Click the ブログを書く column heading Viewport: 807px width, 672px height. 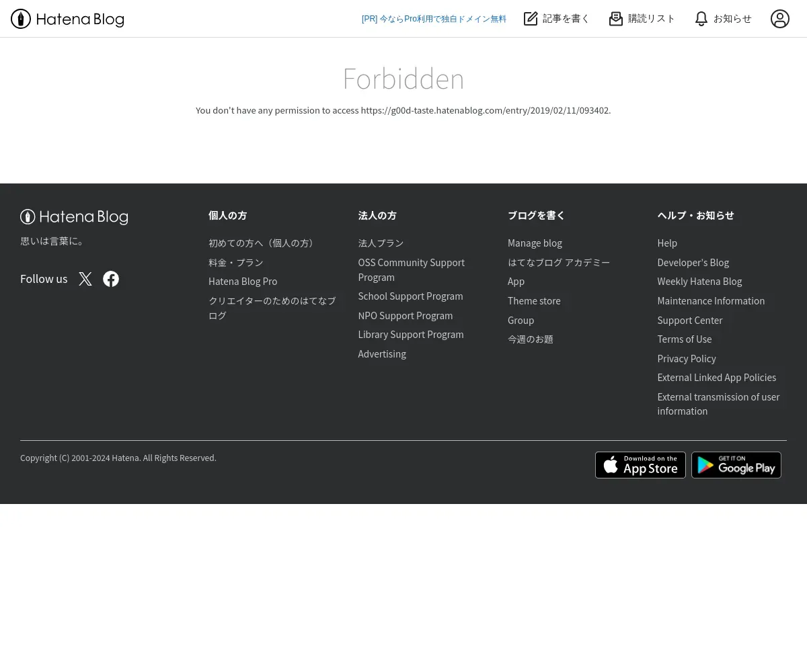[537, 216]
